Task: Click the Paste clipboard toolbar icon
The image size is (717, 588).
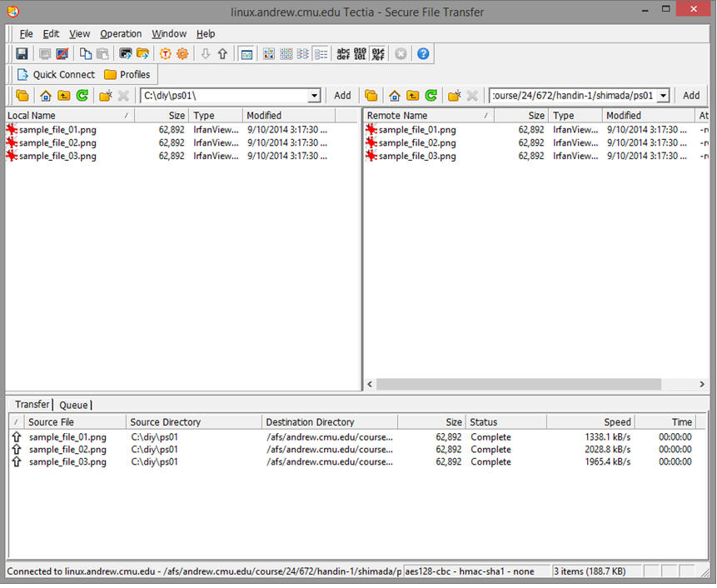Action: [103, 54]
